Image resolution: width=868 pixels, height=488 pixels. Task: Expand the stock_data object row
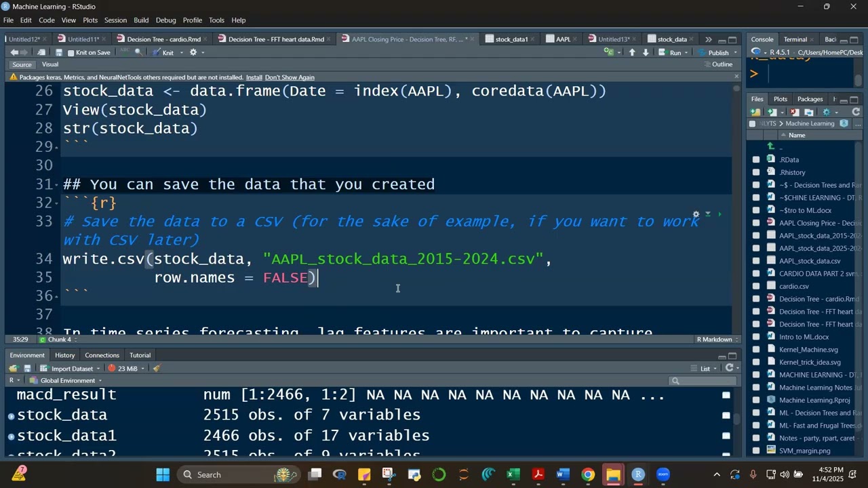pyautogui.click(x=12, y=415)
